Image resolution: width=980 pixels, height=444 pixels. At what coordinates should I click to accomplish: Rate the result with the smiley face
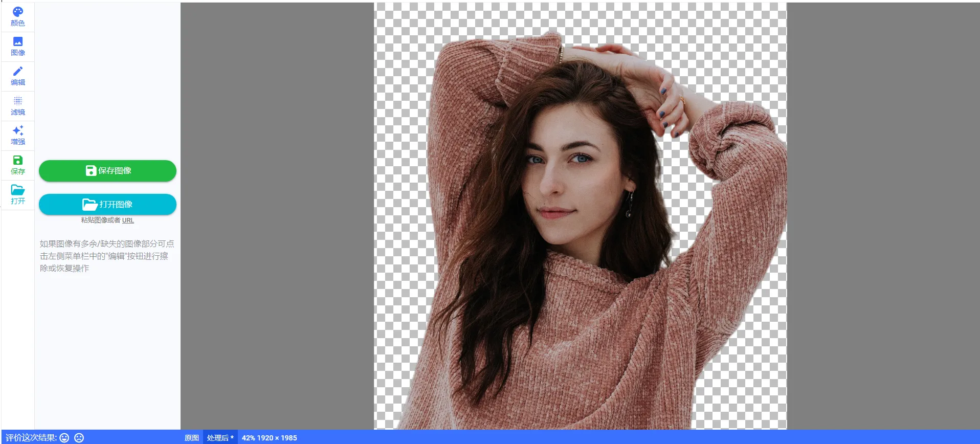[x=64, y=438]
